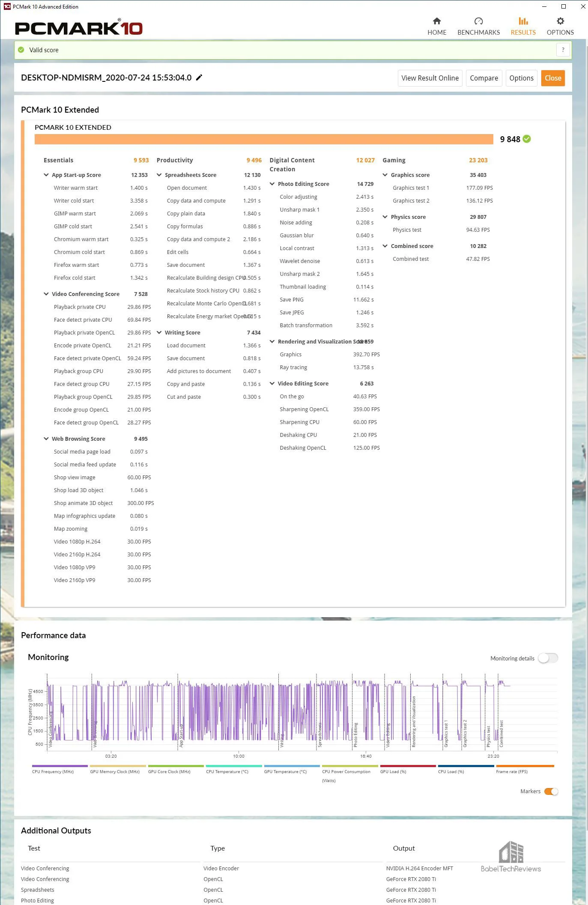Go to Benchmarks gauge icon

pyautogui.click(x=478, y=21)
